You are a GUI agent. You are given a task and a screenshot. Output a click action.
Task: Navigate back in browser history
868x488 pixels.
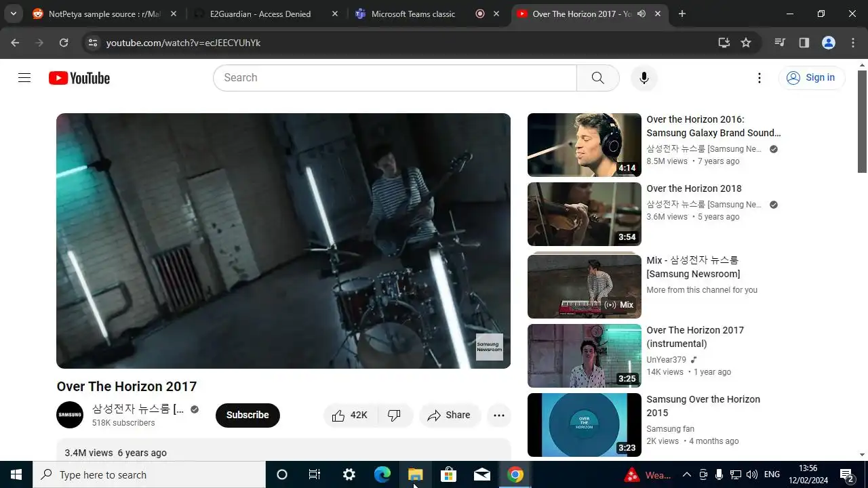15,43
